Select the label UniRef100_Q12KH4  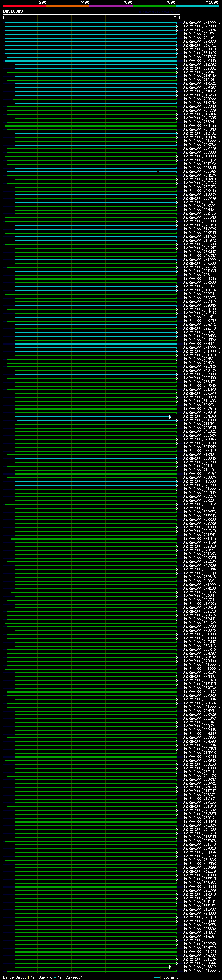(199, 80)
